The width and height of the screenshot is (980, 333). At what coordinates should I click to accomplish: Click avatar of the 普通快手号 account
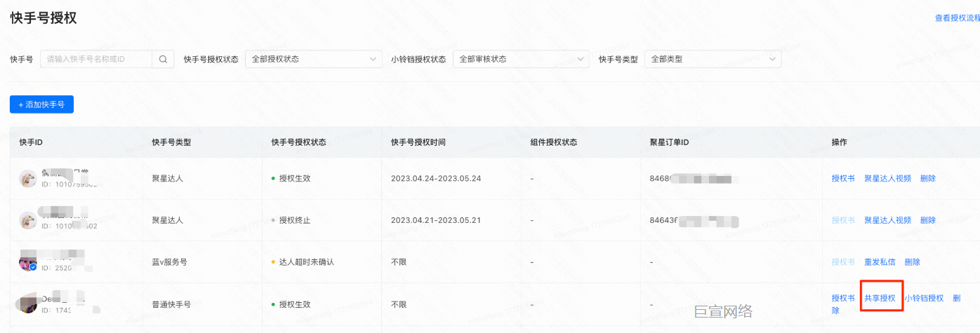28,304
